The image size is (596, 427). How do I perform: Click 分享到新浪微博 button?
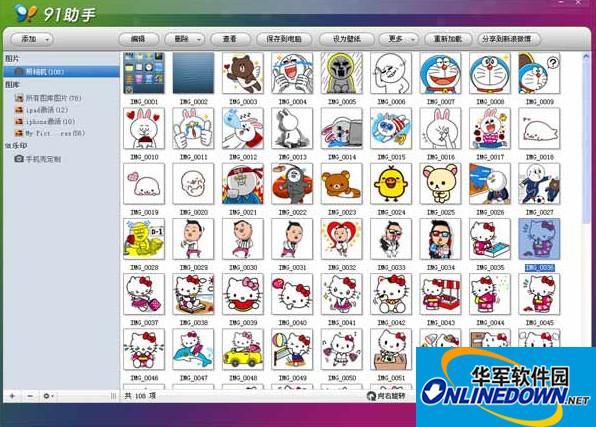506,39
